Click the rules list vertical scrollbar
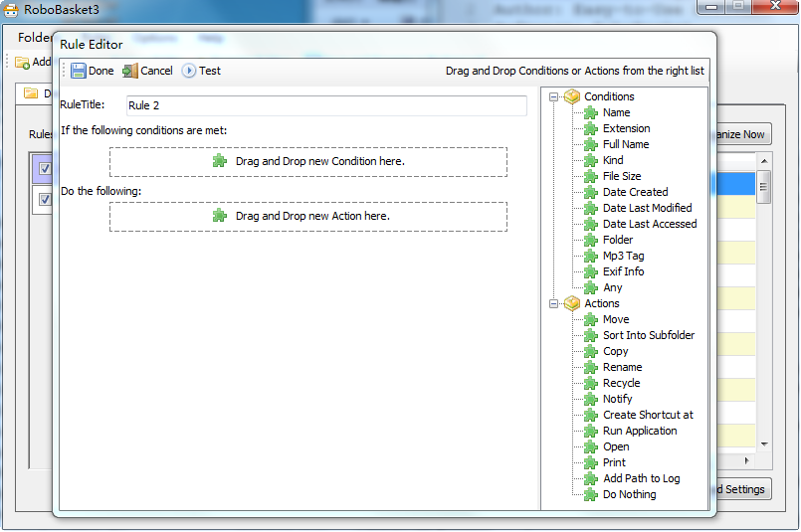This screenshot has height=532, width=801. click(763, 298)
